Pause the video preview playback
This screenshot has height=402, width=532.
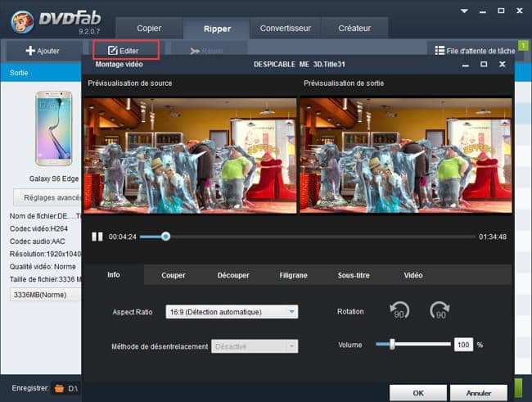pyautogui.click(x=97, y=237)
